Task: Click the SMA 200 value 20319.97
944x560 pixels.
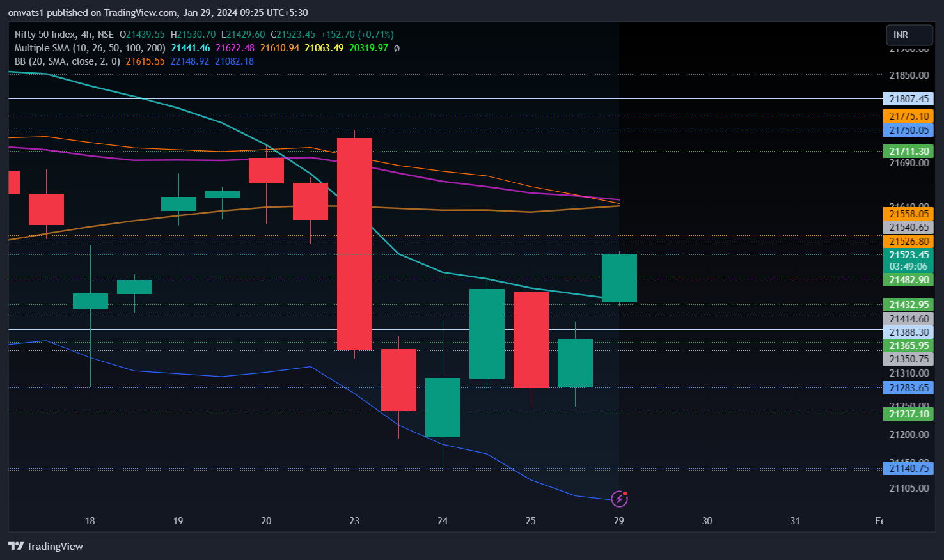Action: point(368,48)
